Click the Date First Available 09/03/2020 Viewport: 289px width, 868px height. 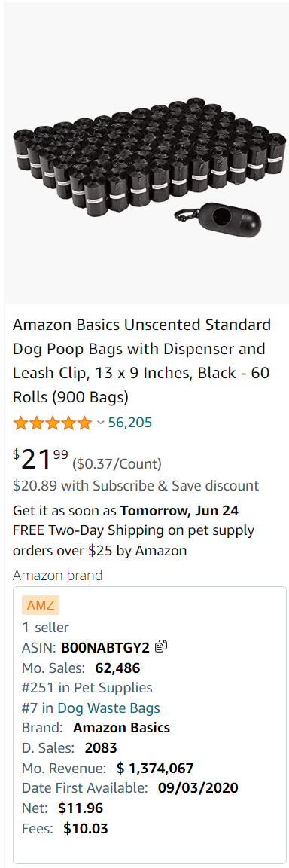point(198,788)
